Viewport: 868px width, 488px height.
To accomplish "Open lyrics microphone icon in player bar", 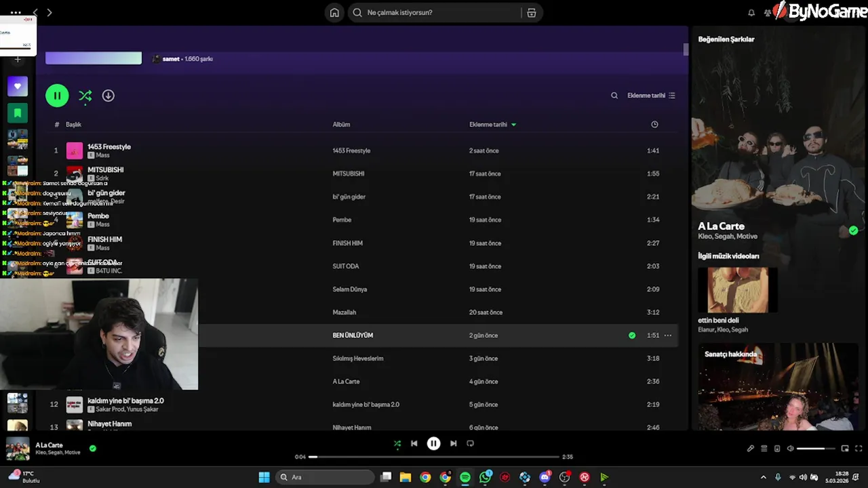I will point(751,448).
